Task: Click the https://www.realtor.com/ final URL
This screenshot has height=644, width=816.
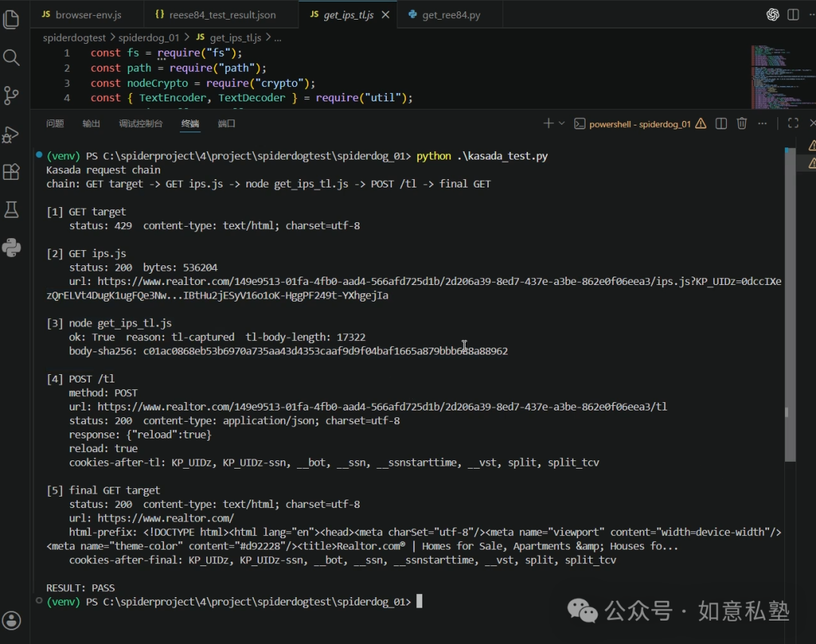Action: click(165, 518)
